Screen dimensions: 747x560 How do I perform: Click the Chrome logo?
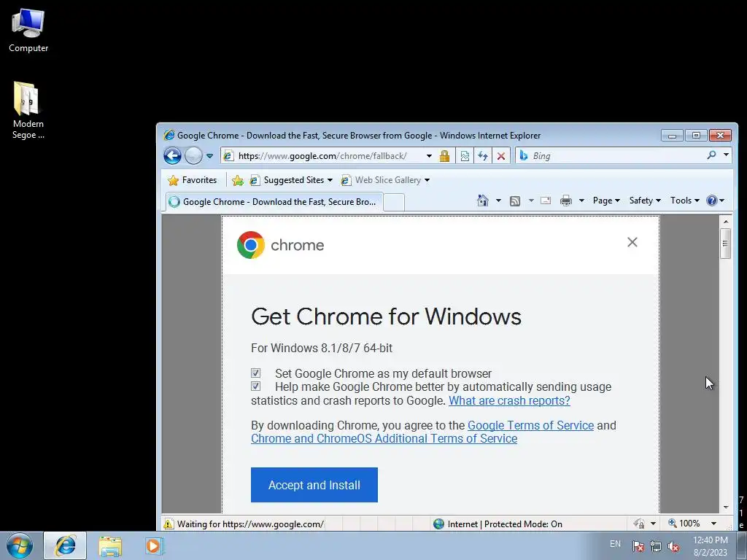(251, 245)
